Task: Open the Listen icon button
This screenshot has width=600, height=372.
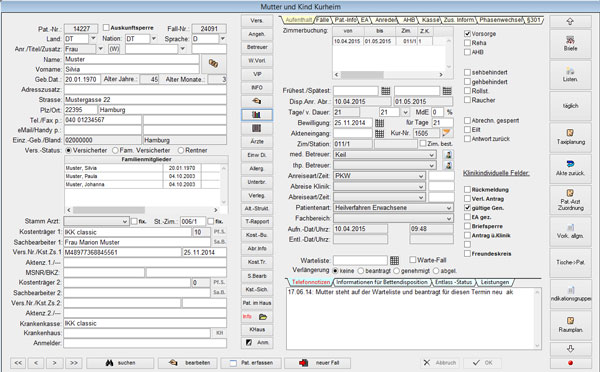Action: coord(570,75)
